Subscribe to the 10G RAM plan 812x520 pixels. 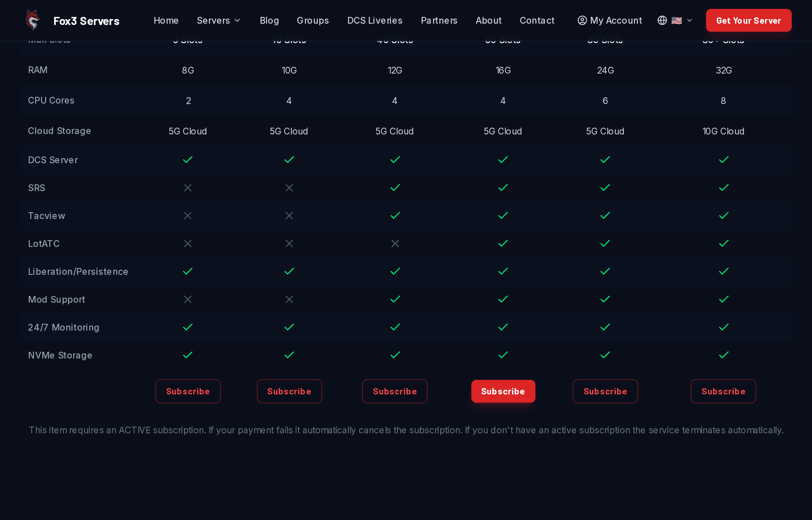[x=290, y=391]
